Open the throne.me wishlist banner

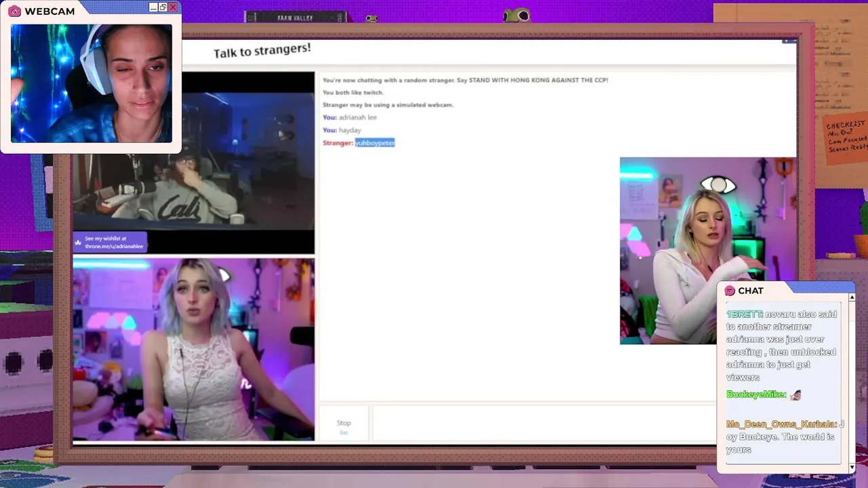tap(110, 242)
